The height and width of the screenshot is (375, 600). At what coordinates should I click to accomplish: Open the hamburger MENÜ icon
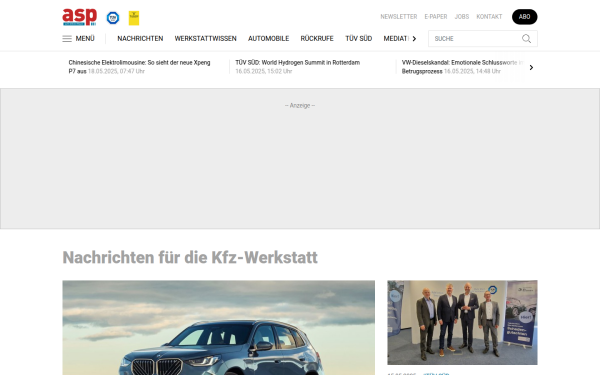click(x=67, y=39)
